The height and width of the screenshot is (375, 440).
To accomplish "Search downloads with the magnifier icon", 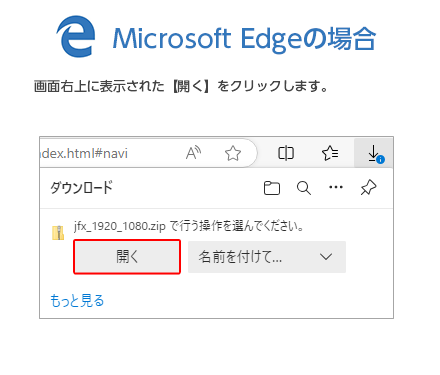I will coord(304,188).
